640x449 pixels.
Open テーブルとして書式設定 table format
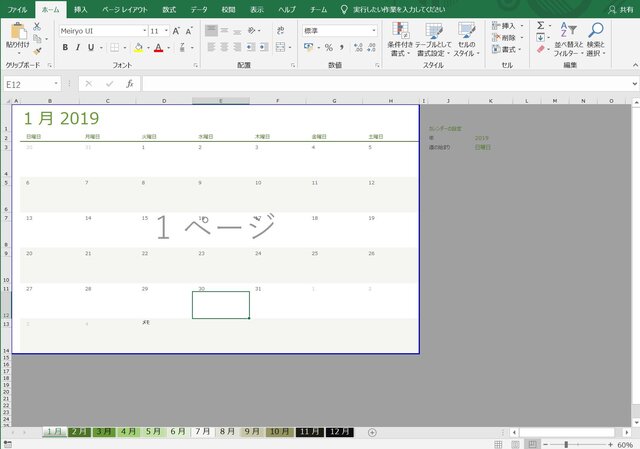433,40
